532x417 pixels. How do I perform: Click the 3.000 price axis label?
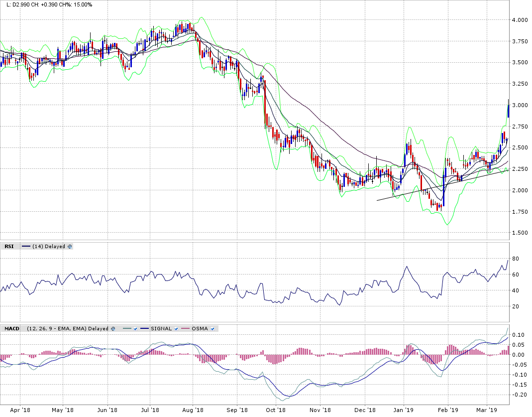[520, 105]
